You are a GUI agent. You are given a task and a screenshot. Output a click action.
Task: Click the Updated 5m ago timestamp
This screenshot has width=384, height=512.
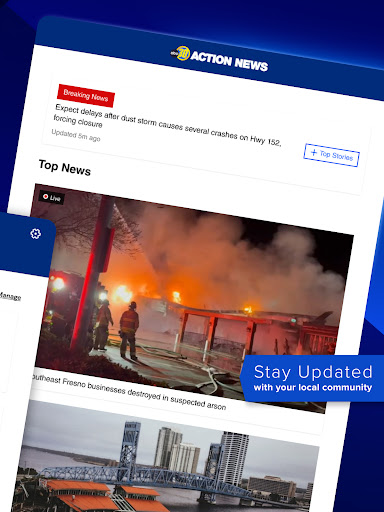[76, 135]
